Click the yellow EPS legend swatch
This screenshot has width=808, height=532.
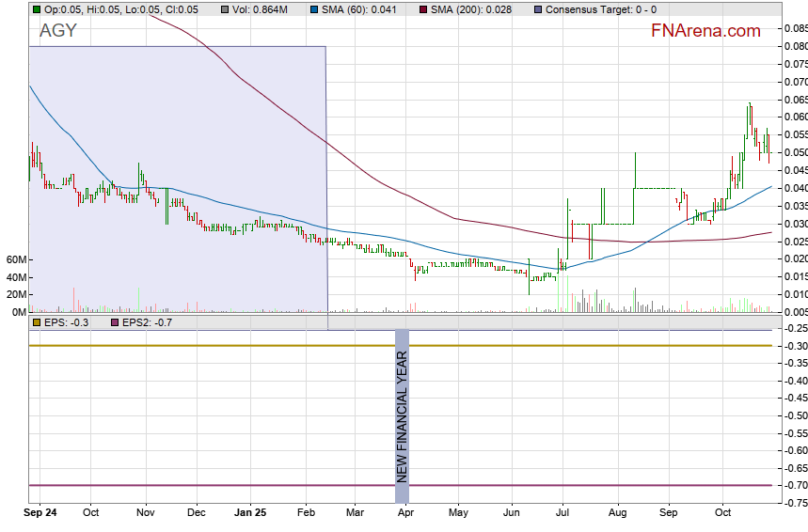36,322
